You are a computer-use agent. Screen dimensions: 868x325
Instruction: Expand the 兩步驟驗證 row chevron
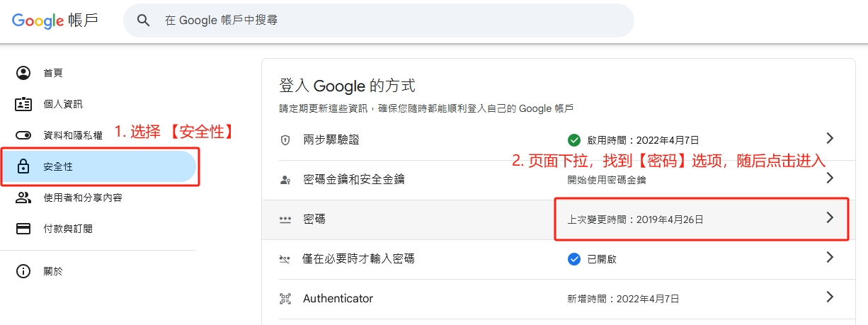[830, 138]
